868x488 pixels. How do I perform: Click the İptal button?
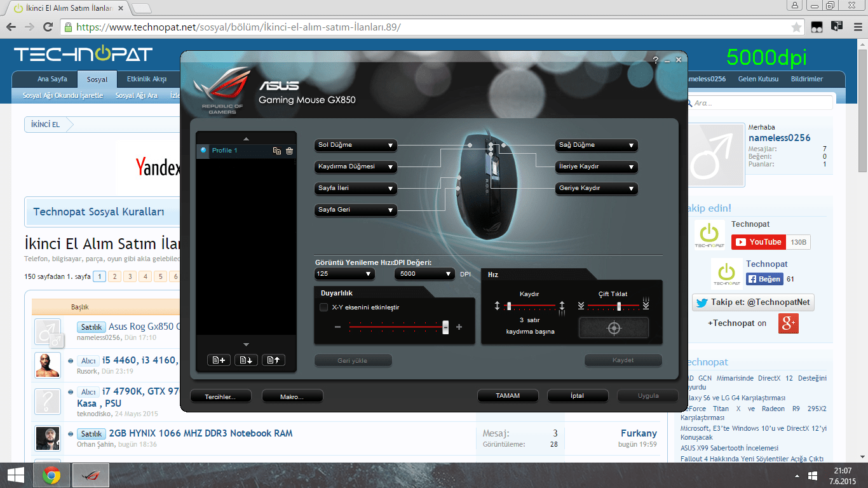pos(578,396)
